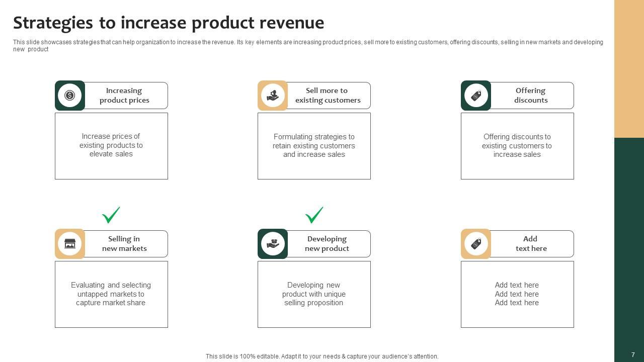Select the 'Developing new product' heading

click(327, 244)
